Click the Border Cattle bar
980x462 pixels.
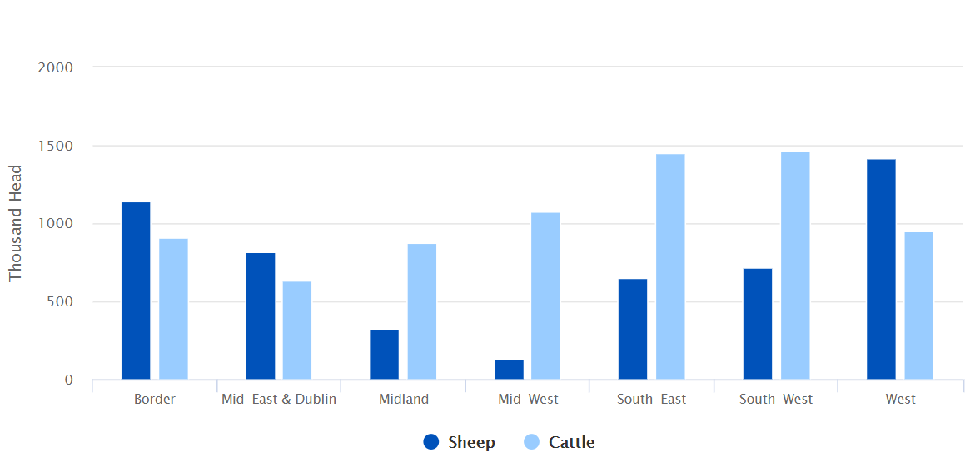coord(173,309)
